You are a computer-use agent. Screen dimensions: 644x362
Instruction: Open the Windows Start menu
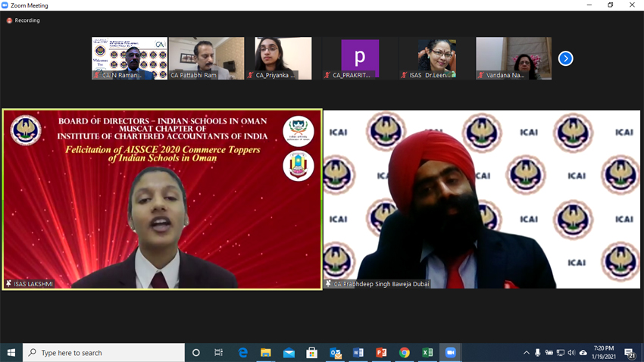pos(11,353)
